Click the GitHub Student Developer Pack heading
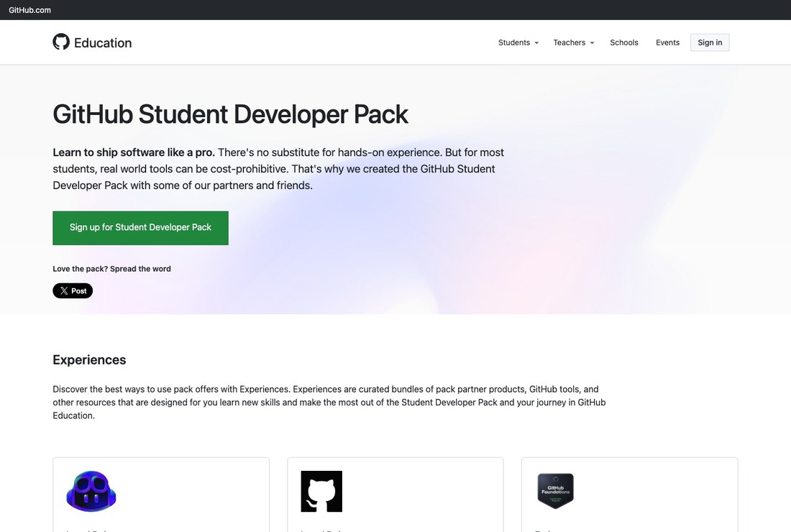The image size is (791, 532). (230, 114)
